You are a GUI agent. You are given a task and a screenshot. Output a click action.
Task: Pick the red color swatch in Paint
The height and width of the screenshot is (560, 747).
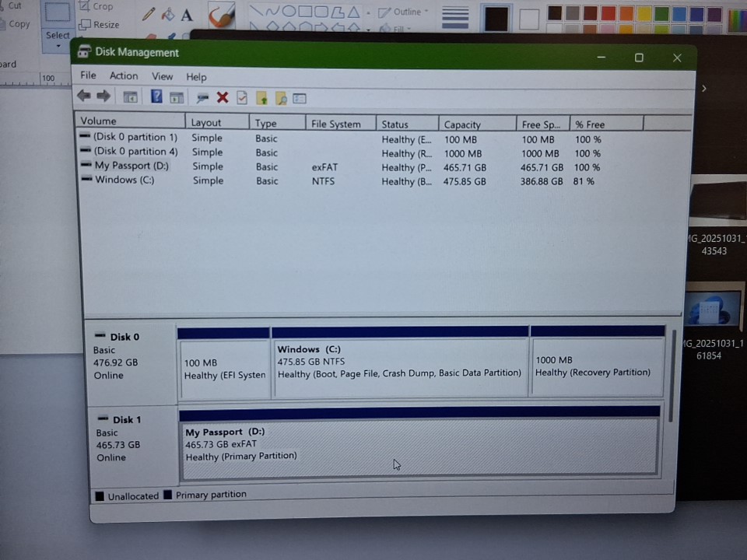tap(608, 13)
